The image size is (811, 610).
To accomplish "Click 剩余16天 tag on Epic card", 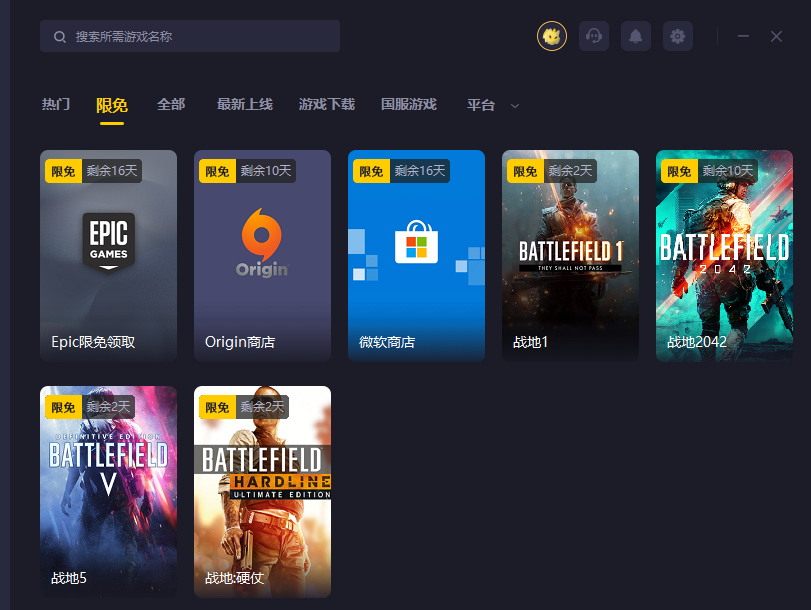I will click(112, 171).
